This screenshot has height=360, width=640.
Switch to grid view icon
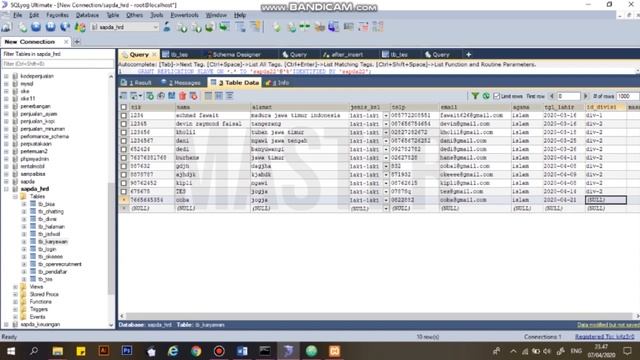[209, 96]
